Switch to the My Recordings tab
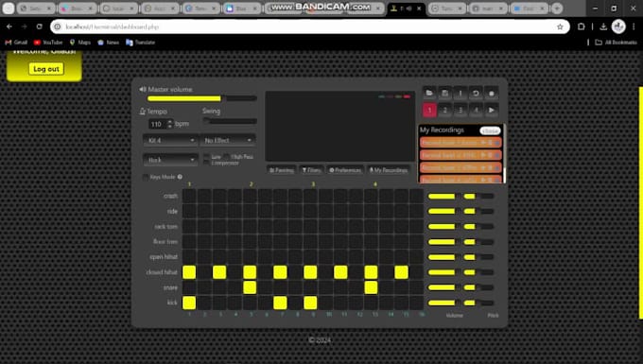The height and width of the screenshot is (364, 643). 389,169
